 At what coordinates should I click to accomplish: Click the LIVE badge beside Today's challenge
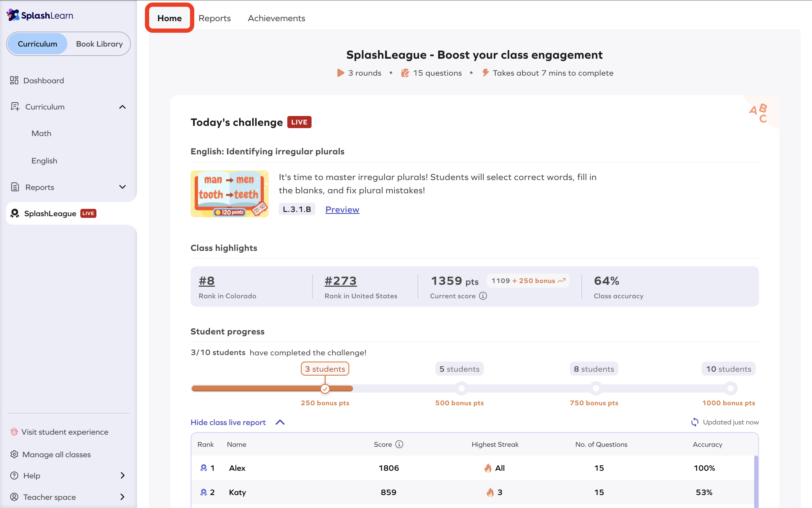pyautogui.click(x=299, y=122)
